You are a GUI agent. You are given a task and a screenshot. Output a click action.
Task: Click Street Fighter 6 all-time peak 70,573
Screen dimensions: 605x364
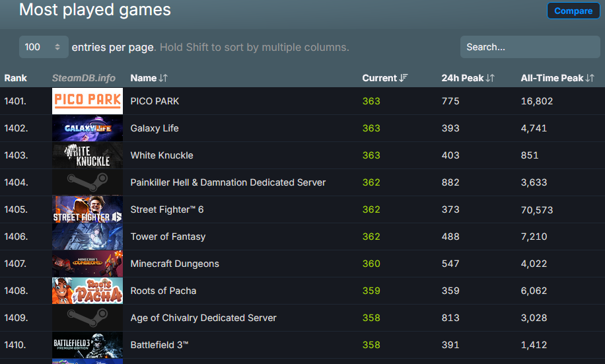(x=537, y=209)
